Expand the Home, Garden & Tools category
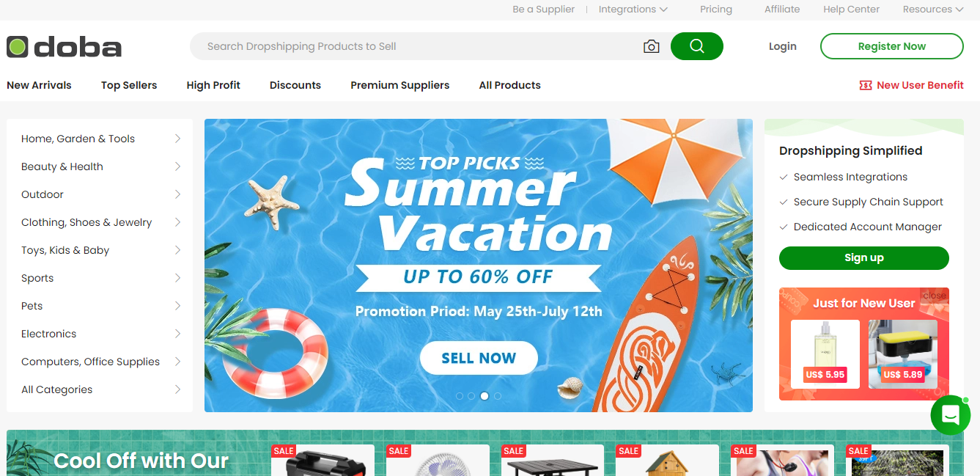This screenshot has width=980, height=476. [x=100, y=139]
